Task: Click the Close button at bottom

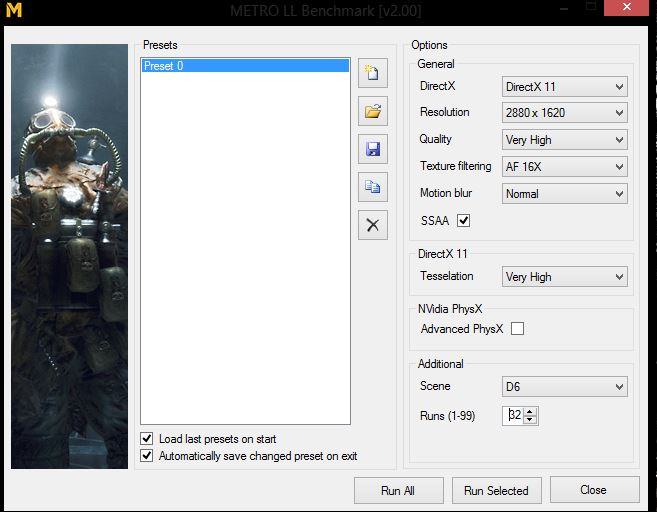Action: tap(595, 489)
